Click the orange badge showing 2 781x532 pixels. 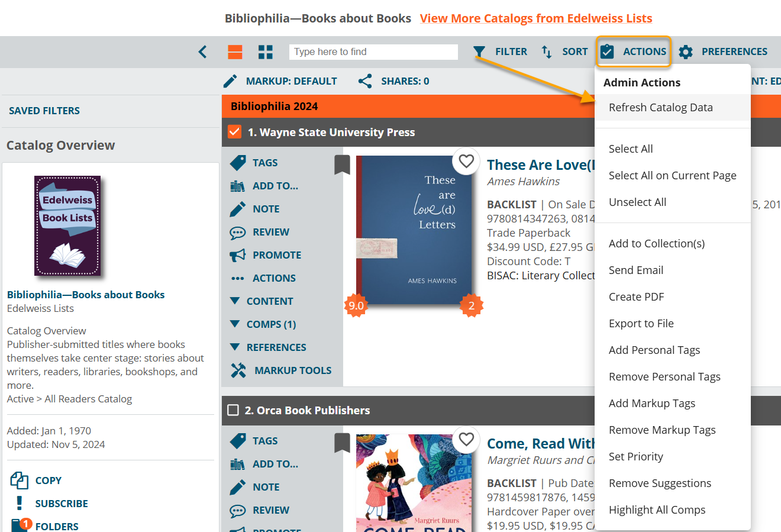472,305
